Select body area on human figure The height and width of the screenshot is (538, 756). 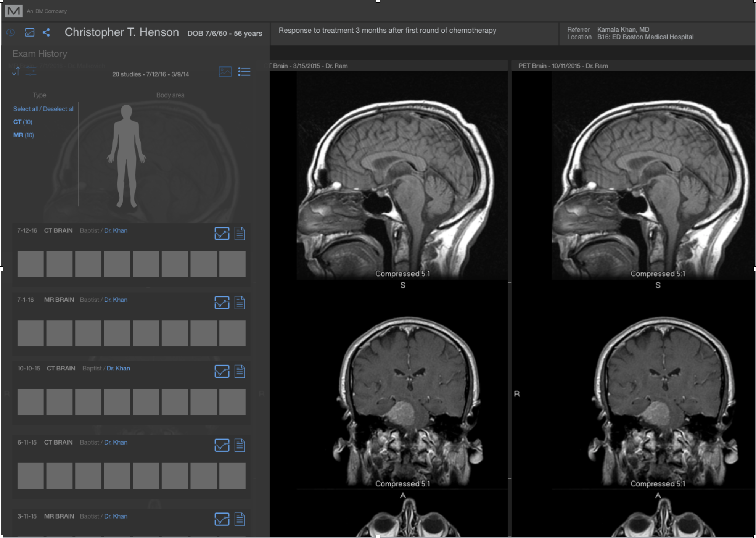pyautogui.click(x=126, y=156)
